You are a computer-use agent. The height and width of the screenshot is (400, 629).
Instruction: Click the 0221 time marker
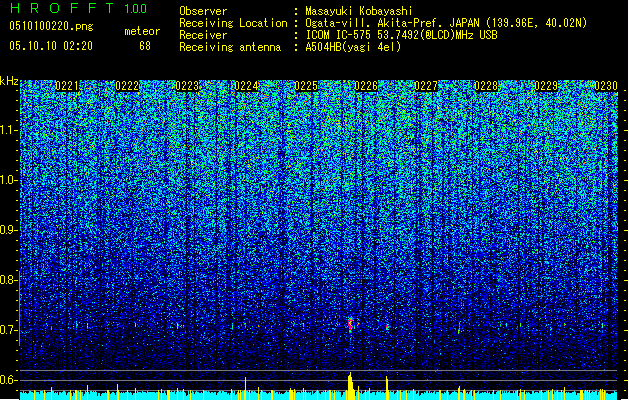[67, 86]
